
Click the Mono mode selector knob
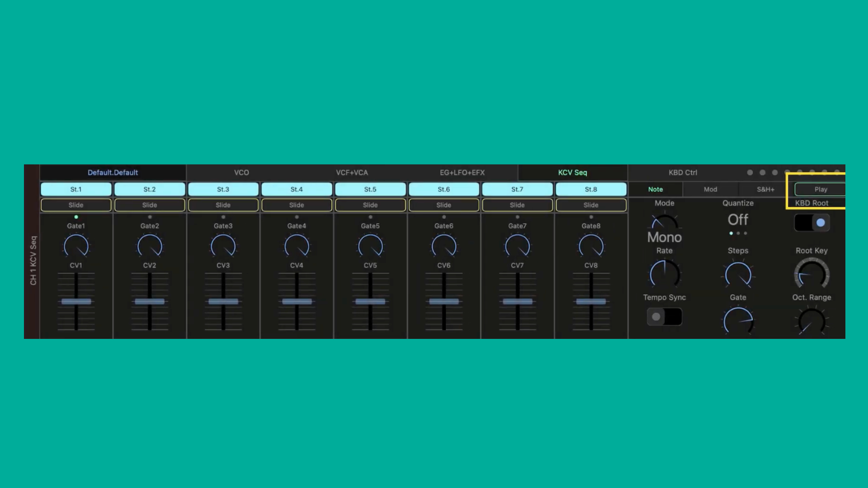[x=664, y=222]
